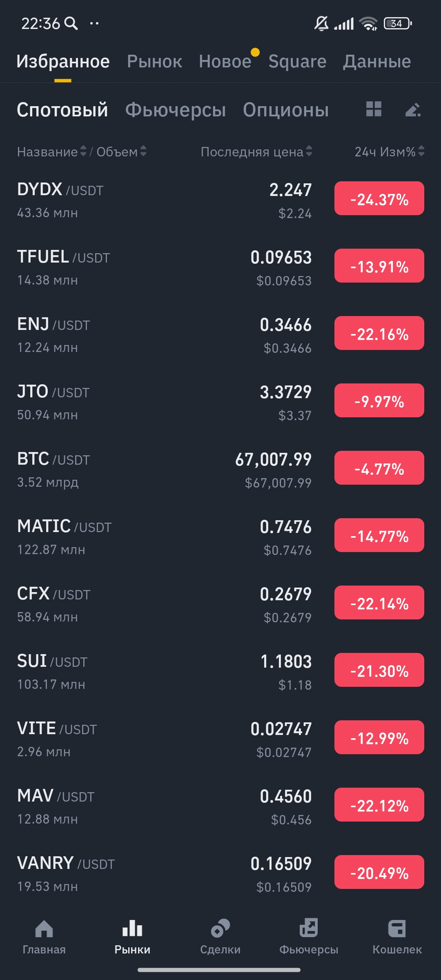Sort by Последняя цена column

click(x=256, y=151)
